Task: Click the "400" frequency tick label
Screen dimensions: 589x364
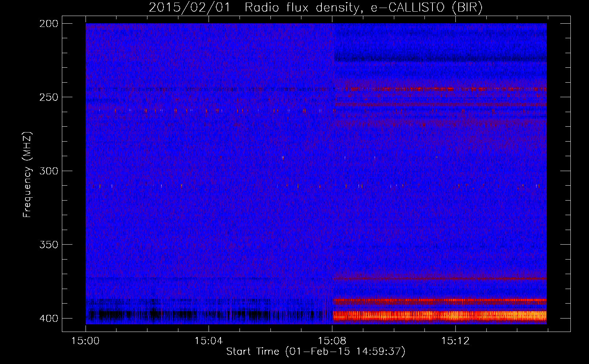Action: click(x=49, y=318)
